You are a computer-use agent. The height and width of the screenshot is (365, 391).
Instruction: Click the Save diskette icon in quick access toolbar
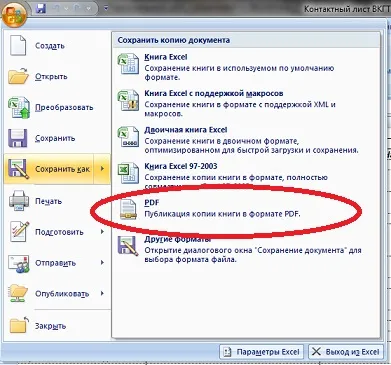41,8
